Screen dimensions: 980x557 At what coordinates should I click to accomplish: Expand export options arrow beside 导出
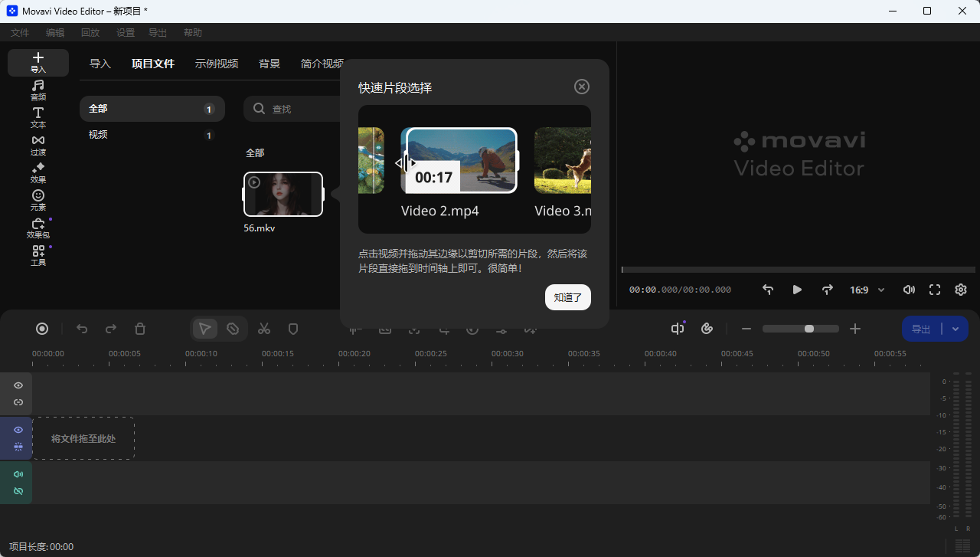(x=955, y=329)
